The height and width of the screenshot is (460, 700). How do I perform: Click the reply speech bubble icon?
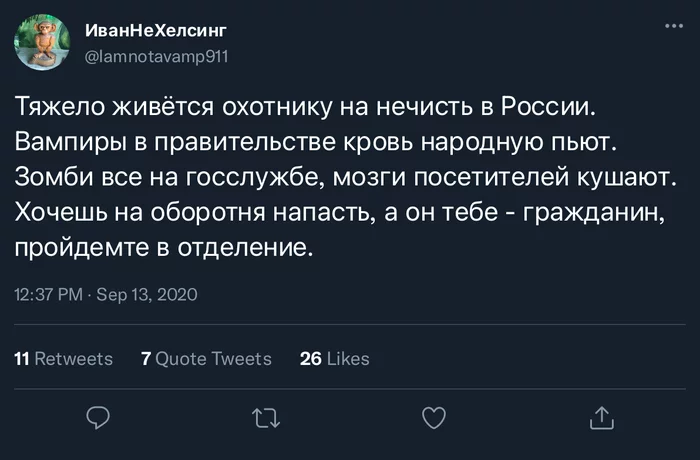[x=97, y=417]
